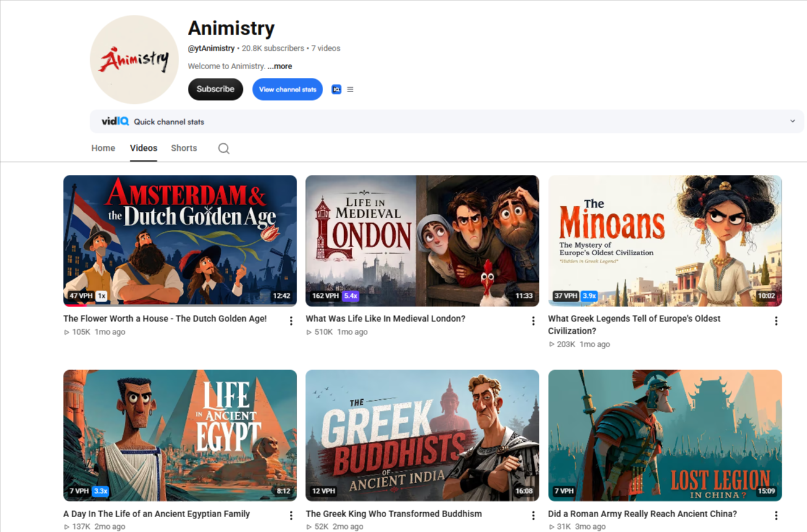Open the @ytAnimistry handle link
Viewport: 807px width, 532px height.
pos(211,48)
